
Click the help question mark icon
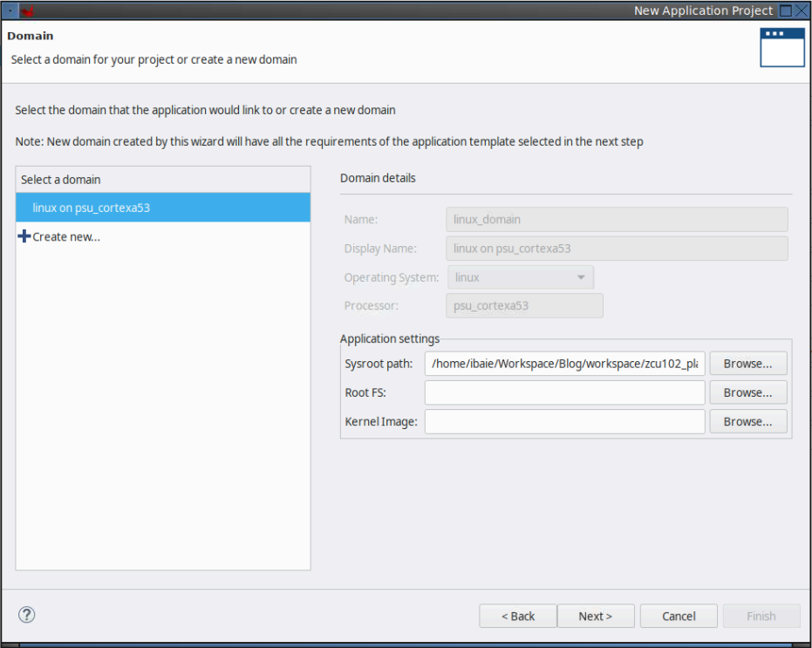(x=27, y=615)
